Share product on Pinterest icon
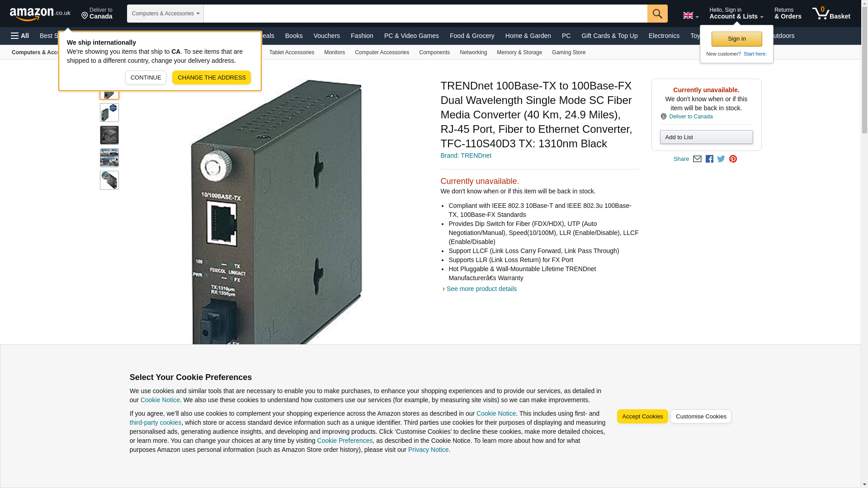 pos(733,159)
